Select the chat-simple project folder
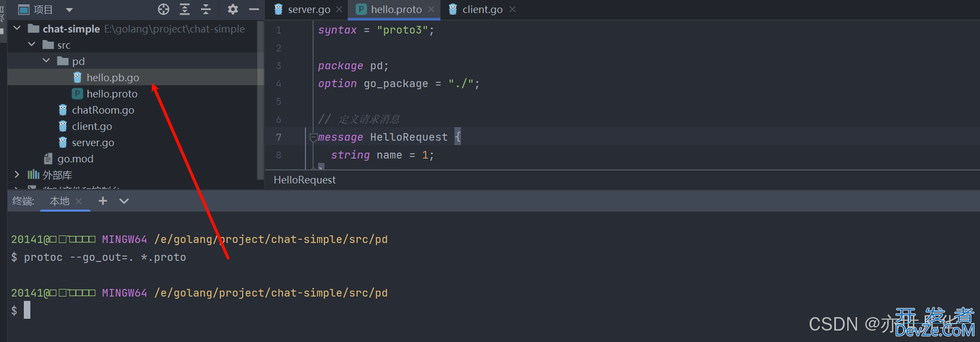Image resolution: width=980 pixels, height=342 pixels. point(71,29)
